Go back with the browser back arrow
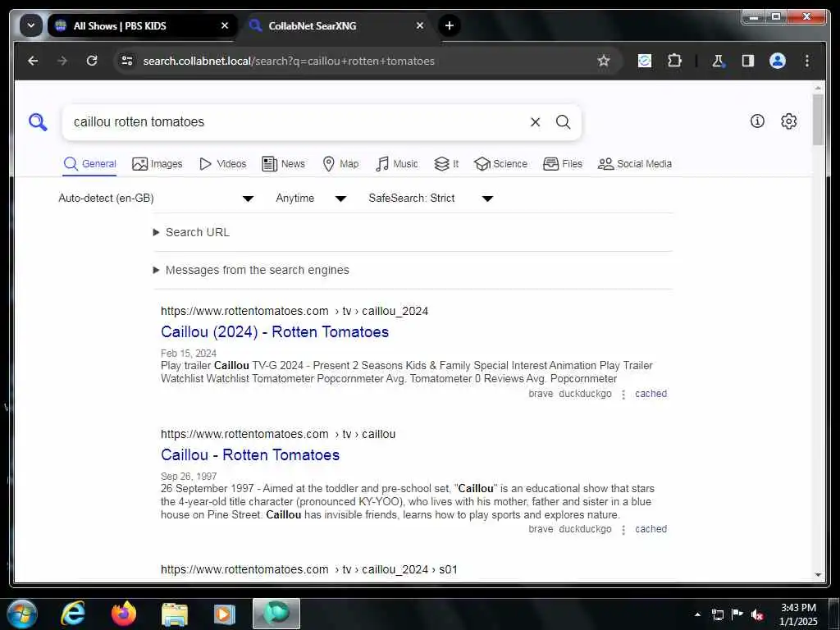This screenshot has height=630, width=840. [x=33, y=61]
